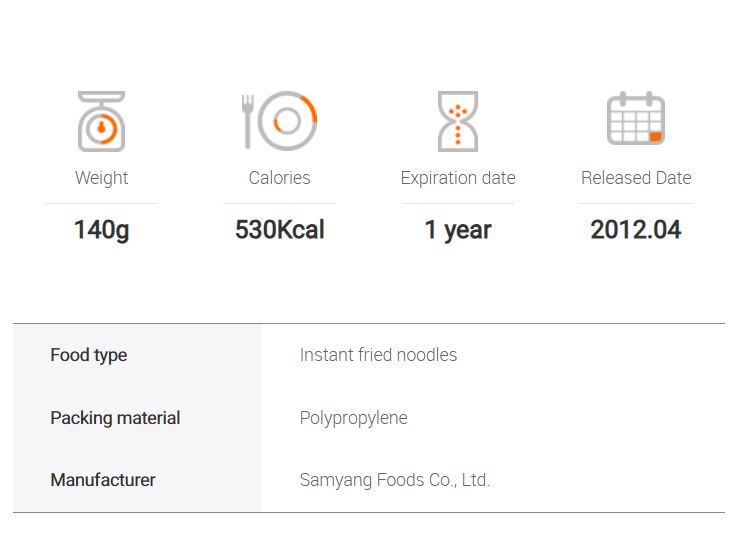Click the plate and fork calories icon

[x=279, y=121]
